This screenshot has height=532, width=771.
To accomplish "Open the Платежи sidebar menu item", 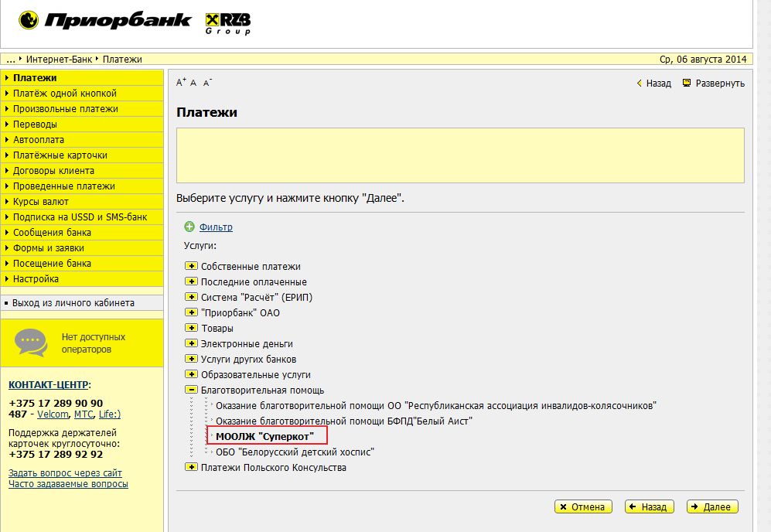I will coord(82,77).
